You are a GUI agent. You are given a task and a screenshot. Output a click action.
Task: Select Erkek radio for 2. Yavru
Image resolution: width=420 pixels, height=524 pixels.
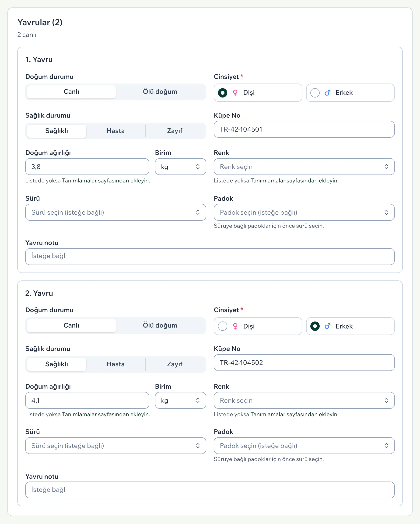point(315,326)
